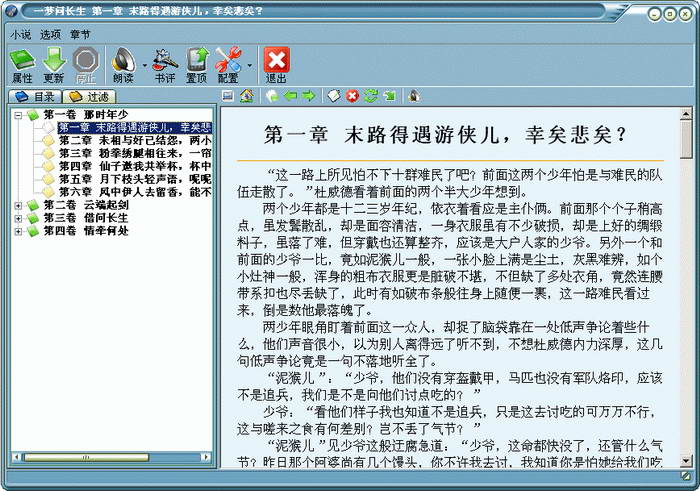
Task: Click the reading pane vertical scrollbar thumb
Action: pyautogui.click(x=686, y=140)
